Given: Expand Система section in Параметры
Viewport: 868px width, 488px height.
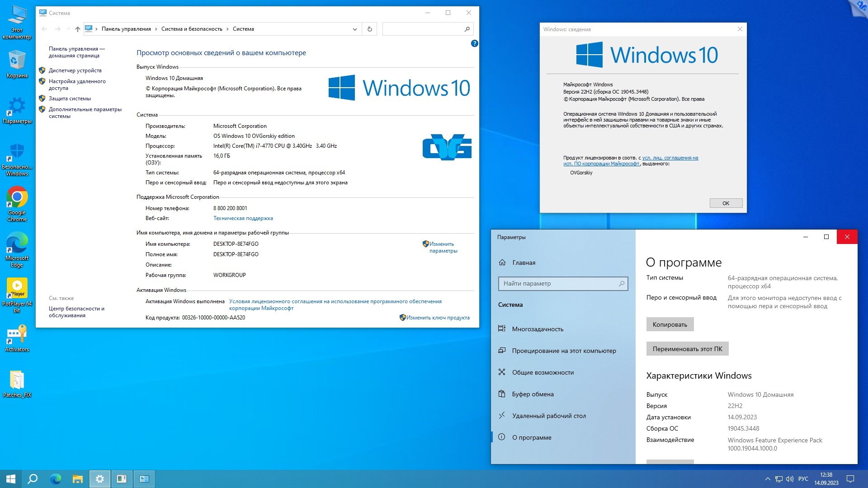Looking at the screenshot, I should coord(511,305).
